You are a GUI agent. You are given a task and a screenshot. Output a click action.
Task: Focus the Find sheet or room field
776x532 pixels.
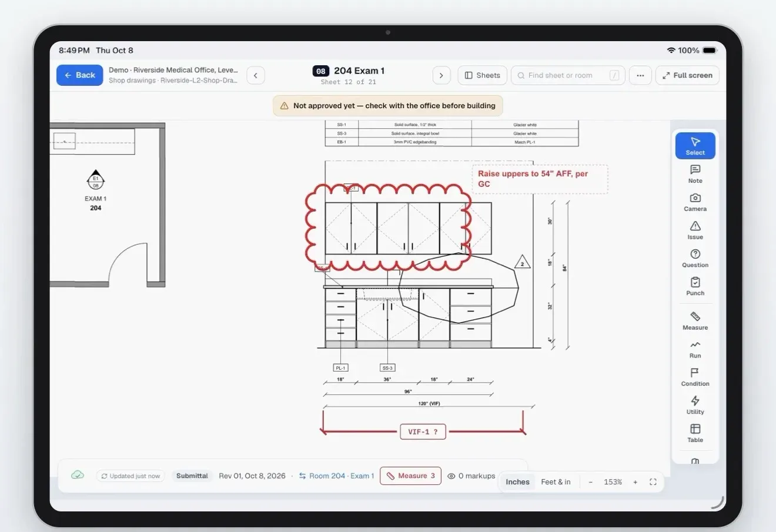[567, 75]
